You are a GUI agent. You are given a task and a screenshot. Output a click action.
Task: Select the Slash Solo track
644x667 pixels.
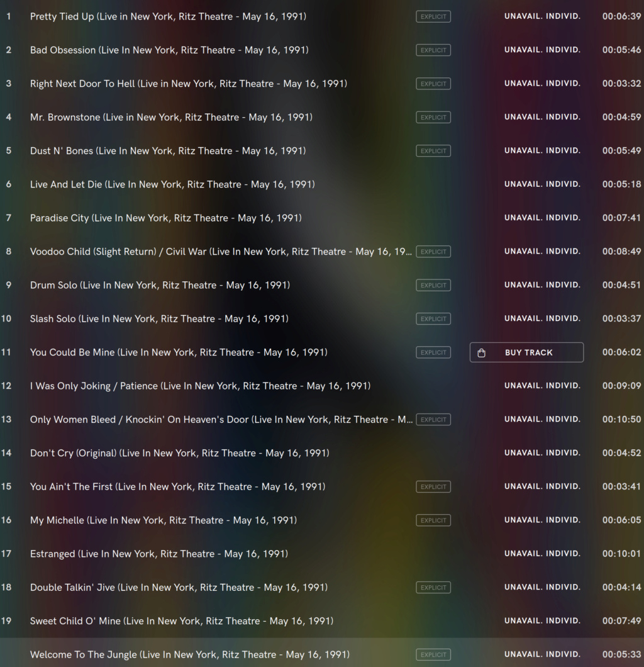pyautogui.click(x=159, y=319)
